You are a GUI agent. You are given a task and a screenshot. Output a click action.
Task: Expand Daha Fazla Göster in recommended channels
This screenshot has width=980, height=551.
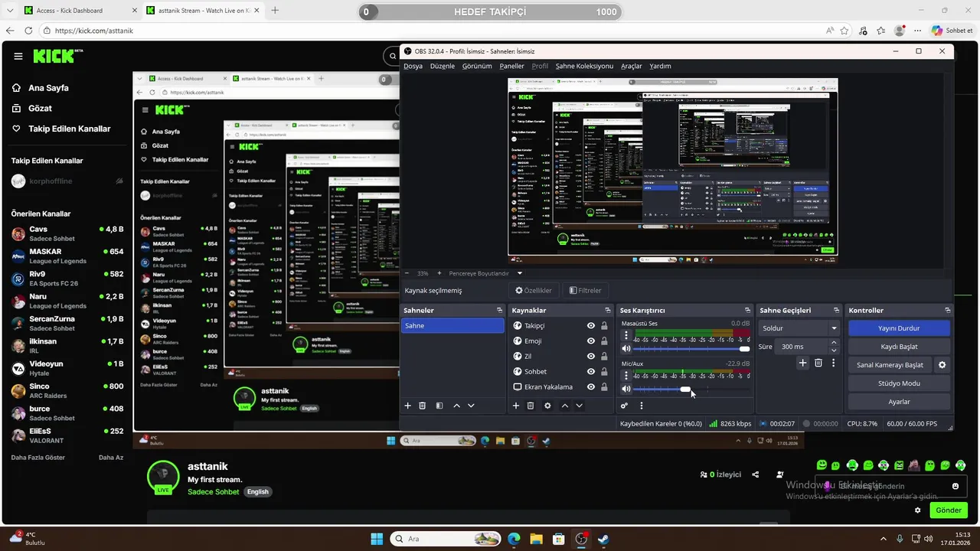38,458
